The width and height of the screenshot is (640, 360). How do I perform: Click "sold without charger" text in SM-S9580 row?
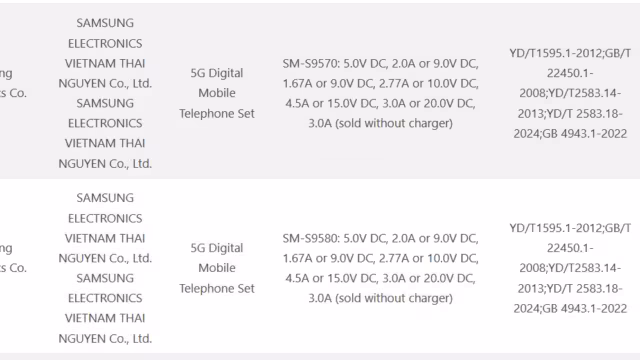coord(393,298)
